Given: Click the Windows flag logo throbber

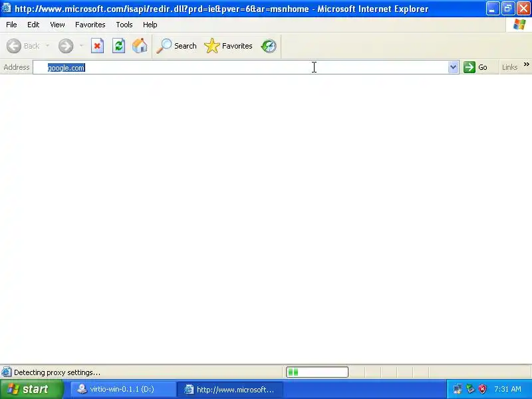Looking at the screenshot, I should (519, 25).
